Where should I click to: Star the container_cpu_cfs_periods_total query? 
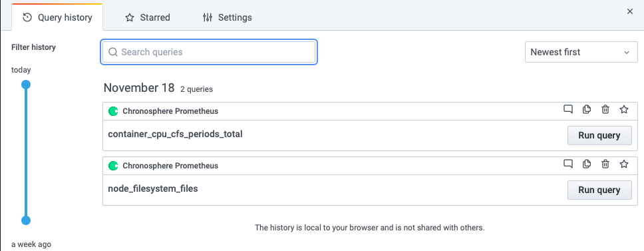[624, 109]
